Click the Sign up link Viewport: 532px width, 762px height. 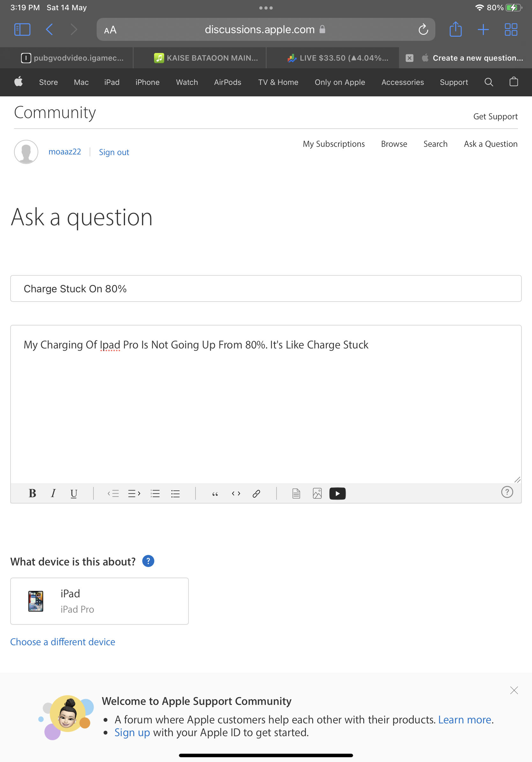(x=132, y=732)
